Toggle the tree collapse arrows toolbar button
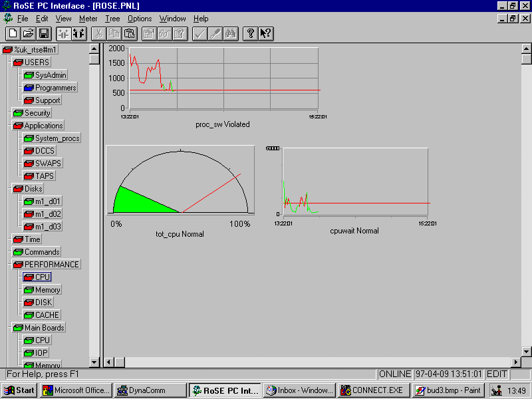Viewport: 532px width, 399px height. (x=63, y=33)
